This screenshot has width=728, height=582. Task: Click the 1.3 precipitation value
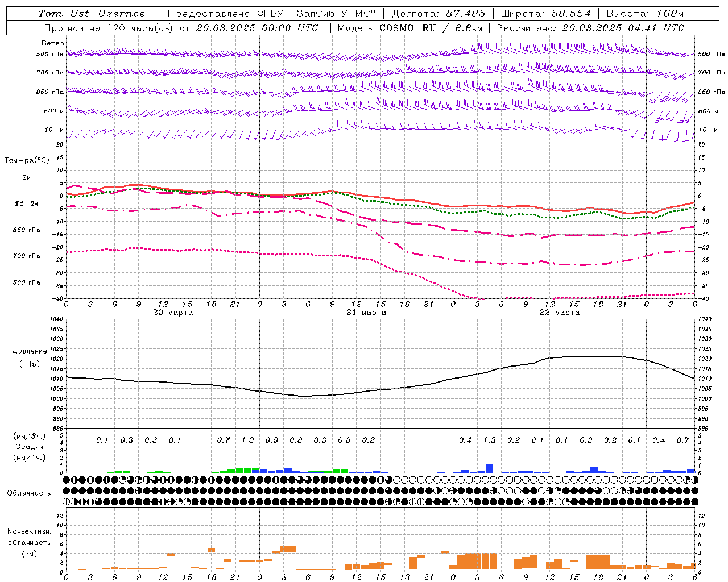489,440
